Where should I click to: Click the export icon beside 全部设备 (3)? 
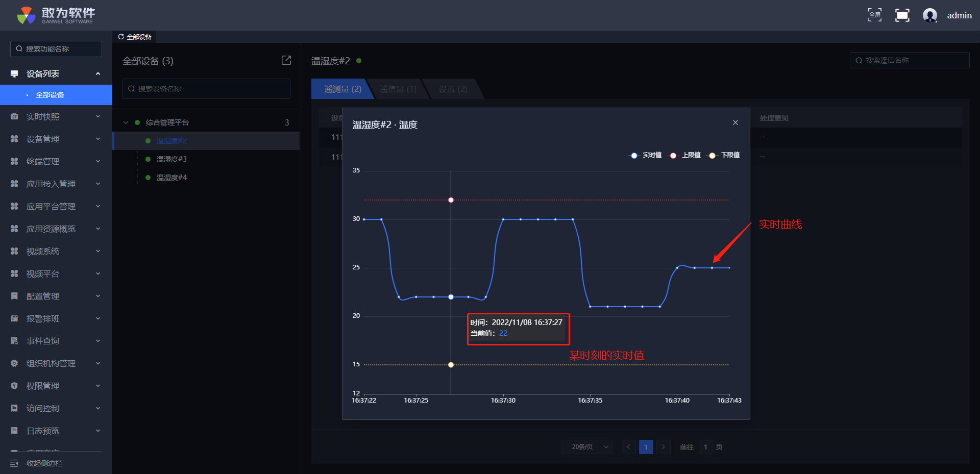tap(286, 61)
